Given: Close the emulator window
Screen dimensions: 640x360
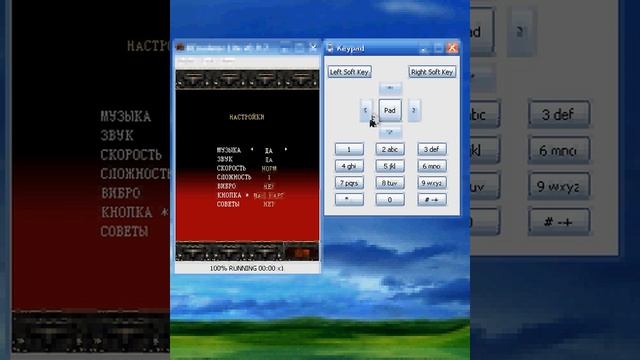Looking at the screenshot, I should pyautogui.click(x=313, y=48).
